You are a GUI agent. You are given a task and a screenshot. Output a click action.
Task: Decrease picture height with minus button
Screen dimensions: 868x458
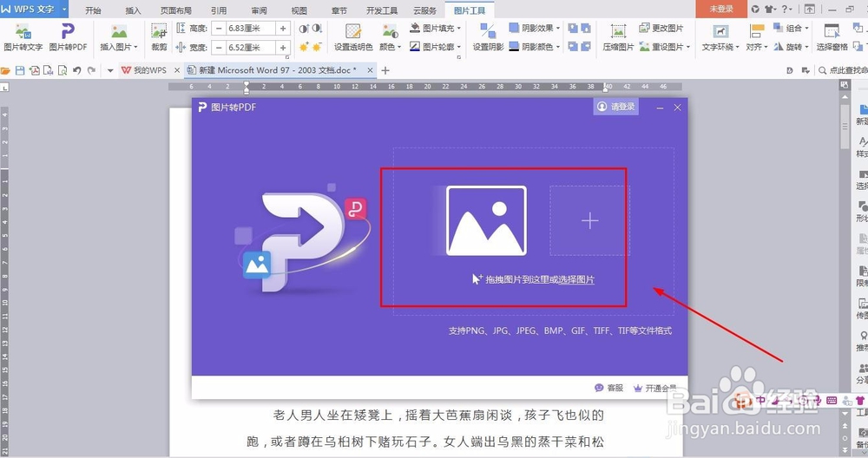point(220,29)
